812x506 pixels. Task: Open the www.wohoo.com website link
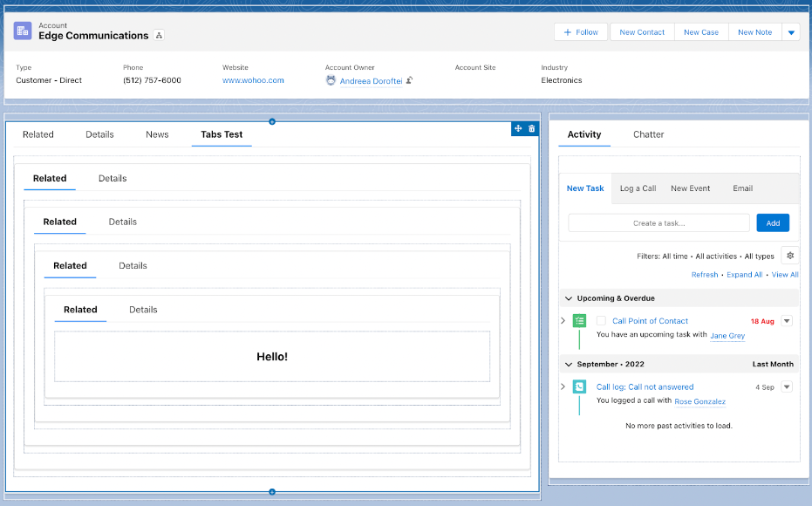pos(253,80)
